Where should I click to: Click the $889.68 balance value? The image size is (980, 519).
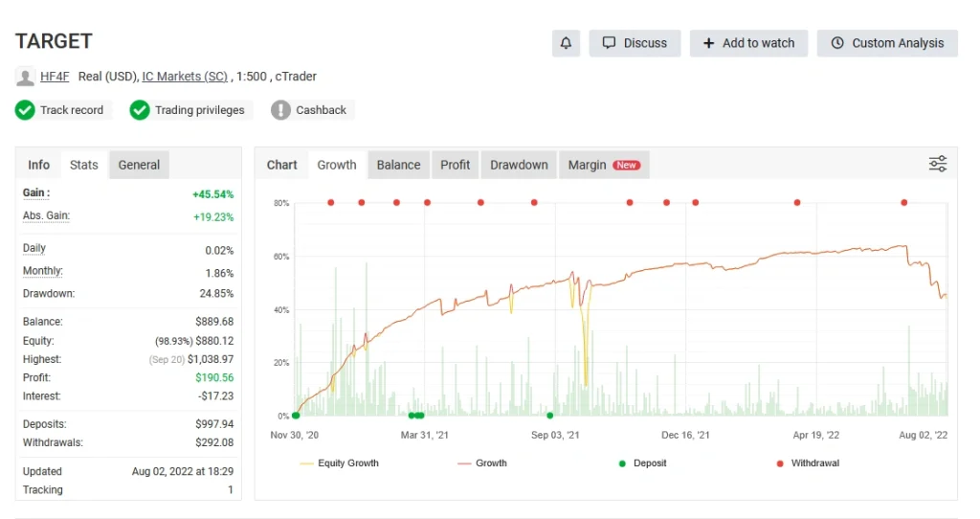(214, 322)
